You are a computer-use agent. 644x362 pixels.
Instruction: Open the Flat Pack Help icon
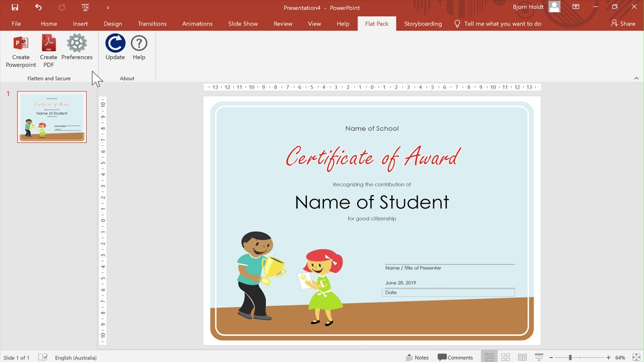(139, 43)
